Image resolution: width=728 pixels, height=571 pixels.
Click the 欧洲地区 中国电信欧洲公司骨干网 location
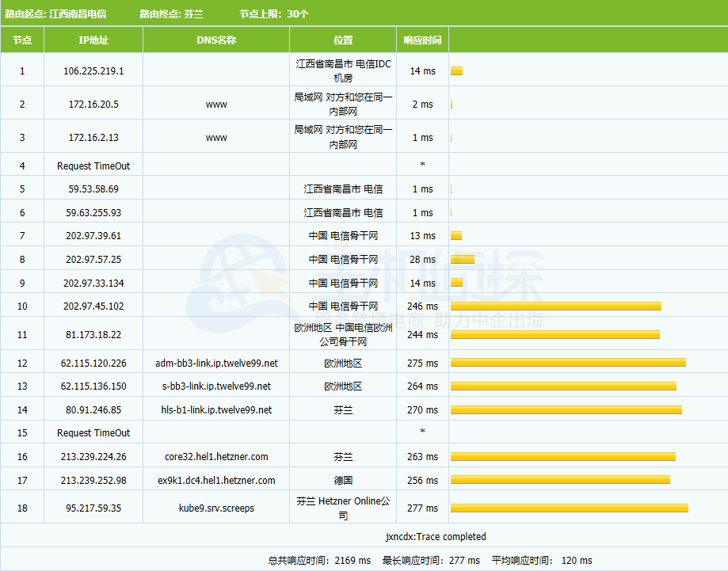343,335
